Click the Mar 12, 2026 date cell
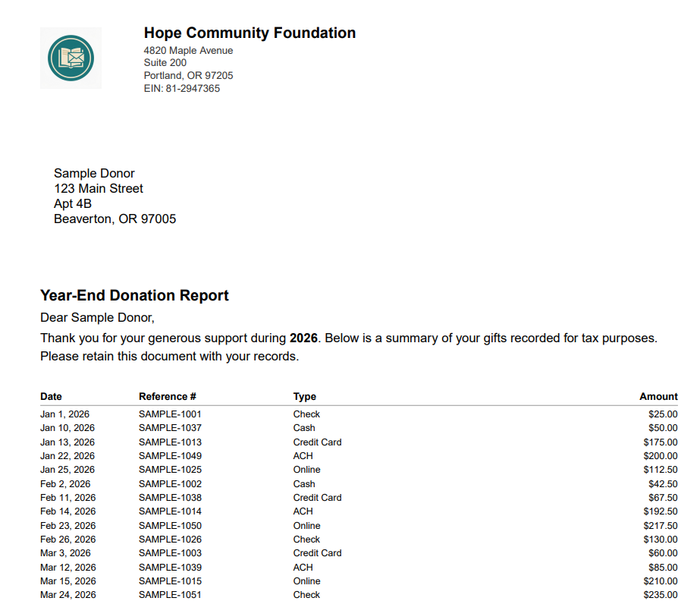Viewport: 700px width, 601px height. (67, 568)
